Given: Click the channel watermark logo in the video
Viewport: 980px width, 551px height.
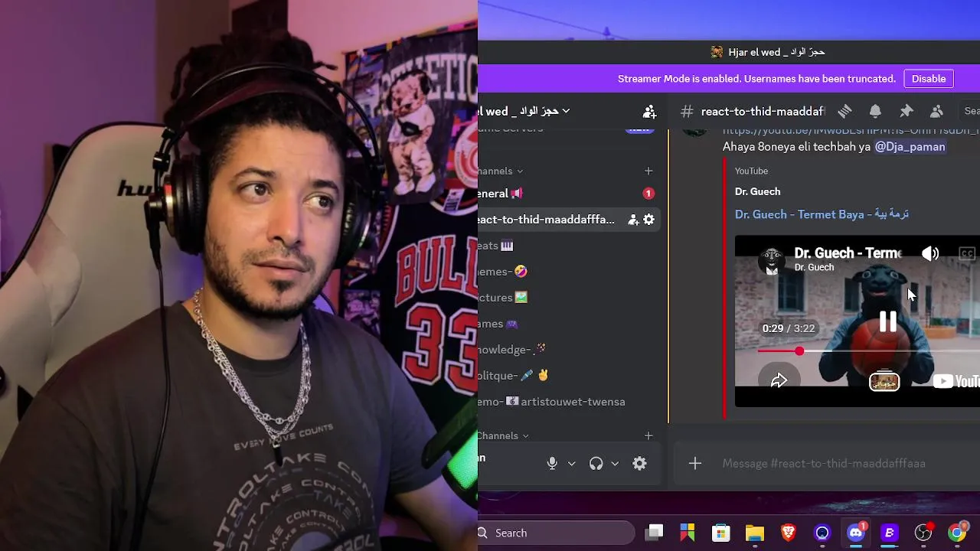Looking at the screenshot, I should click(x=884, y=380).
